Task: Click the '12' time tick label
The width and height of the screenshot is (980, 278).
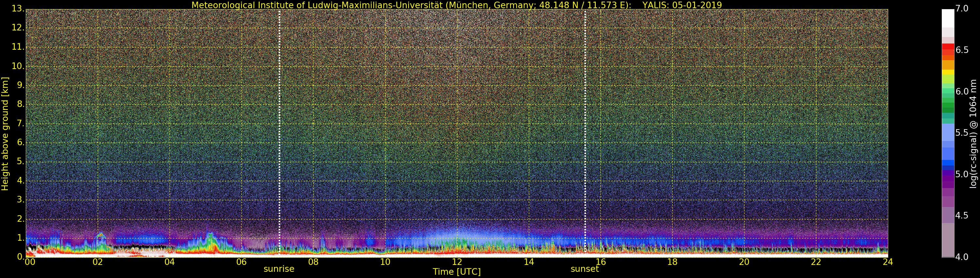Action: point(457,262)
